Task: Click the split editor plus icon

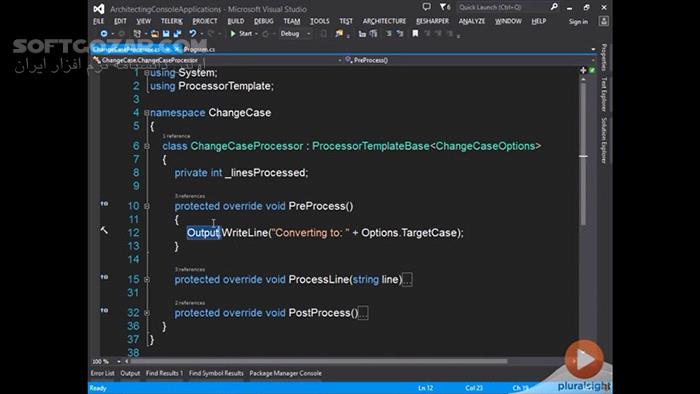Action: tap(583, 70)
